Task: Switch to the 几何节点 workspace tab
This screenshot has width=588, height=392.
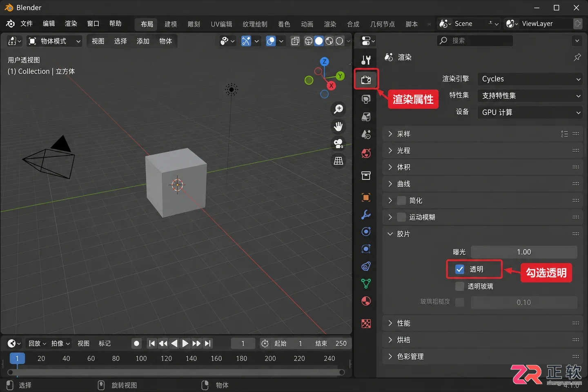Action: pyautogui.click(x=382, y=24)
